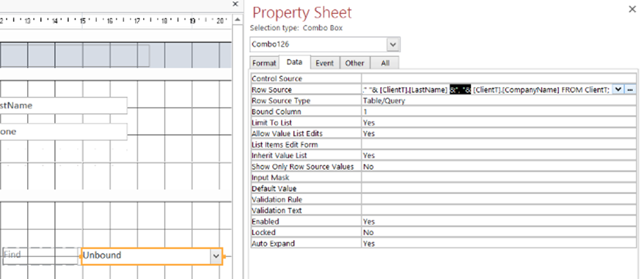Viewport: 644px width, 279px height.
Task: Select the Row Source Type value Table/Query
Action: [x=499, y=100]
